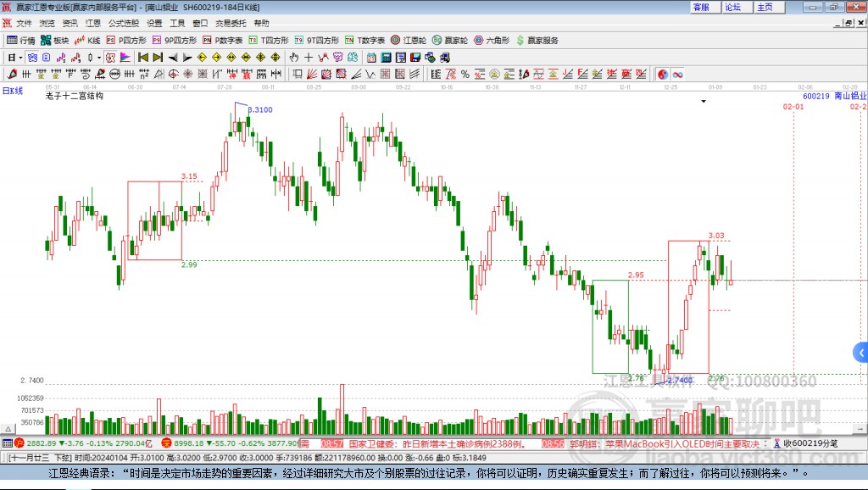This screenshot has width=868, height=490.
Task: Switch to the K线 chart view
Action: pyautogui.click(x=87, y=41)
